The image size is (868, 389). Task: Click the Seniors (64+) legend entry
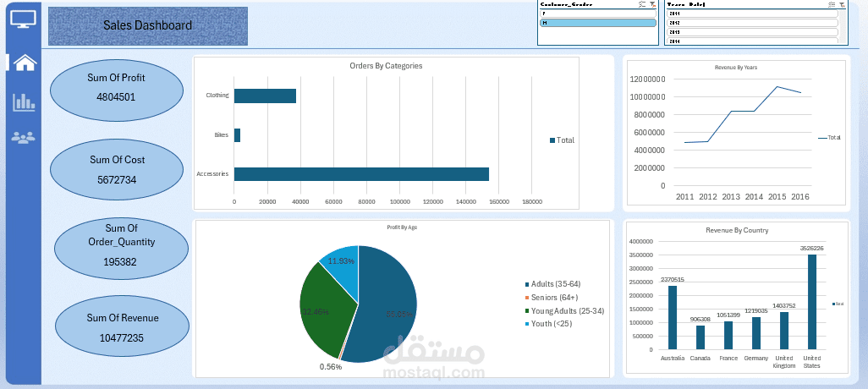[x=552, y=298]
